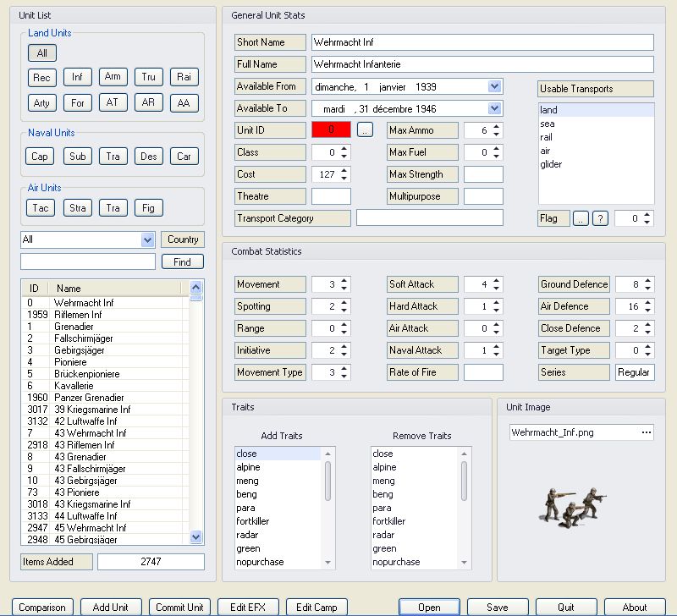Click the Transport Category input field
Viewport: 677px width, 616px height.
tap(430, 218)
